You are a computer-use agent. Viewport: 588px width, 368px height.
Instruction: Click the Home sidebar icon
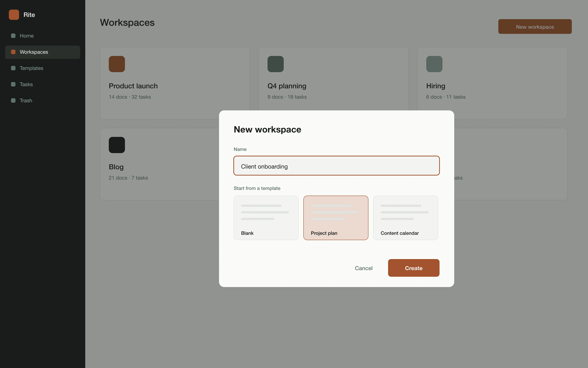[13, 36]
